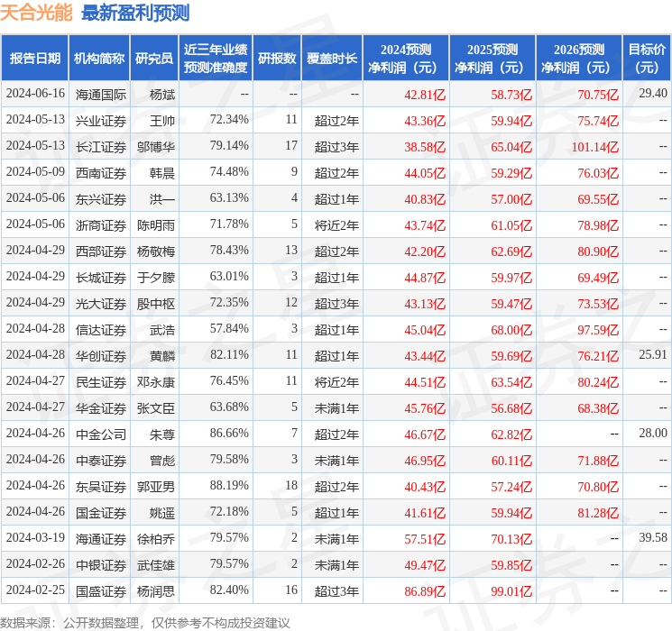
Task: Click the 覆盖时长 column header
Action: tap(332, 58)
